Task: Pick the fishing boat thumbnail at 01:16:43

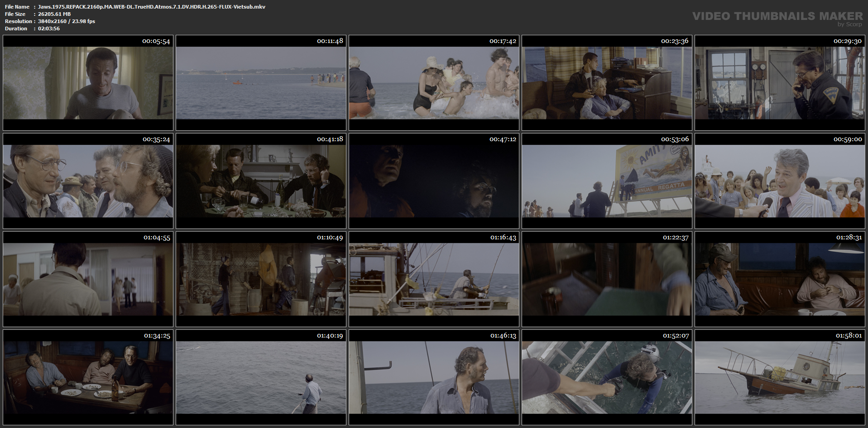Action: (x=434, y=279)
